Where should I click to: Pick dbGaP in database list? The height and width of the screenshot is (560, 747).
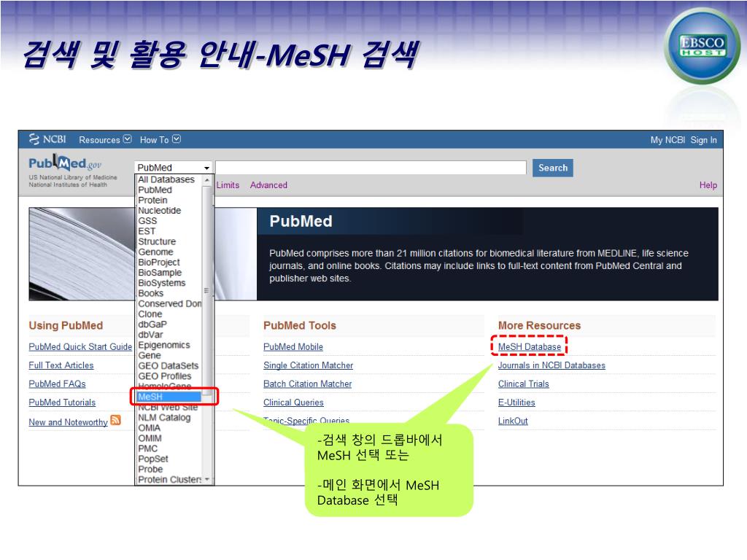click(152, 324)
